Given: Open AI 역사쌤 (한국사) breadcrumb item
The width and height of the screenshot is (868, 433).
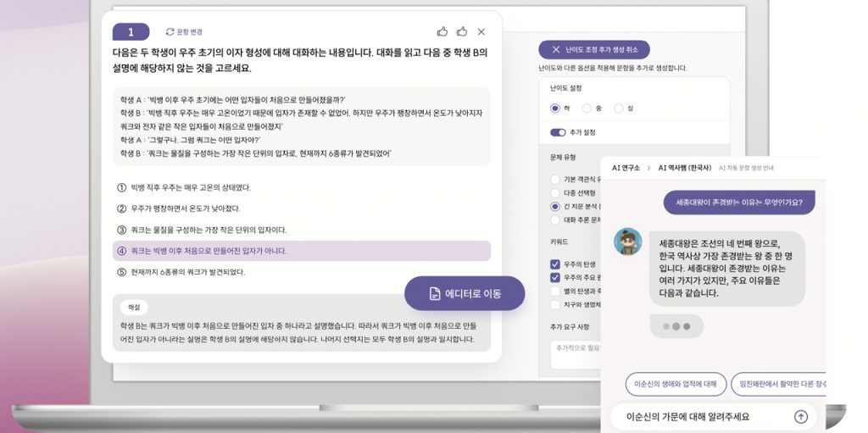Looking at the screenshot, I should (683, 168).
